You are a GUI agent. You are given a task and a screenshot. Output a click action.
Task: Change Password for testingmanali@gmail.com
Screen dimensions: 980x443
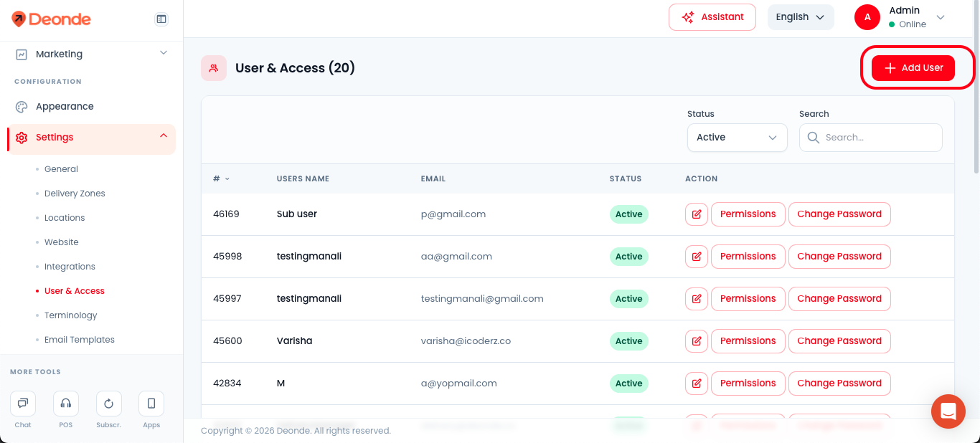(x=839, y=299)
